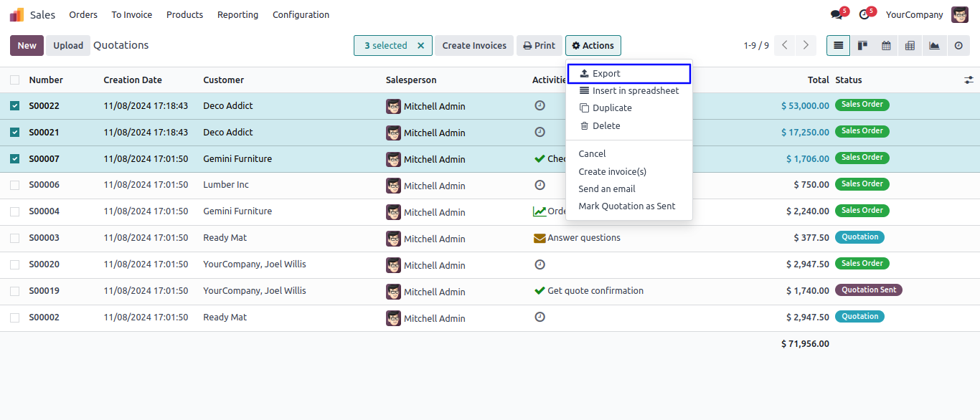This screenshot has height=420, width=980.
Task: Expand the Reporting menu
Action: (x=237, y=15)
